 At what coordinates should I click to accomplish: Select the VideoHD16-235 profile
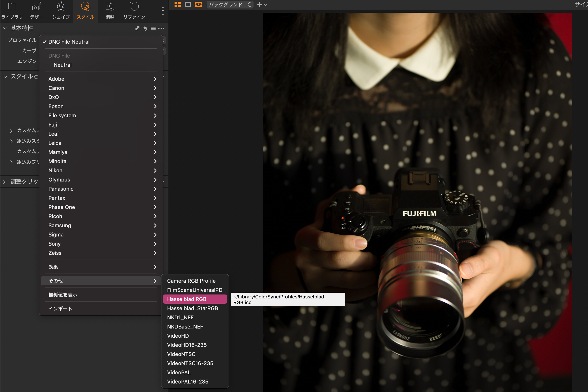(x=195, y=345)
